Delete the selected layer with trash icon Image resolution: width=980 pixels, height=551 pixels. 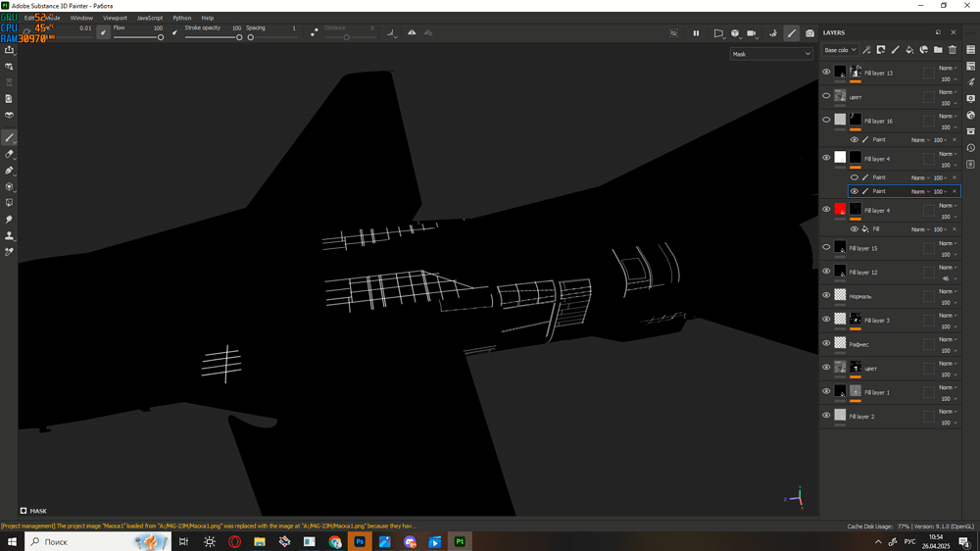click(x=953, y=50)
